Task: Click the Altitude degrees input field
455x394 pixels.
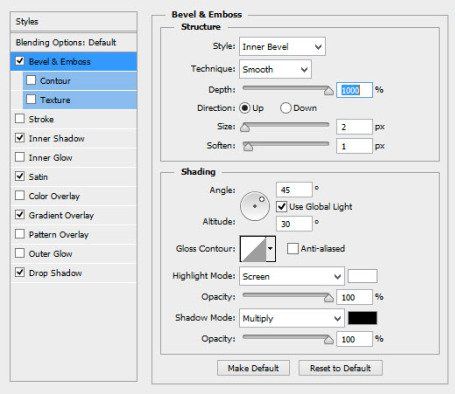Action: pos(294,224)
